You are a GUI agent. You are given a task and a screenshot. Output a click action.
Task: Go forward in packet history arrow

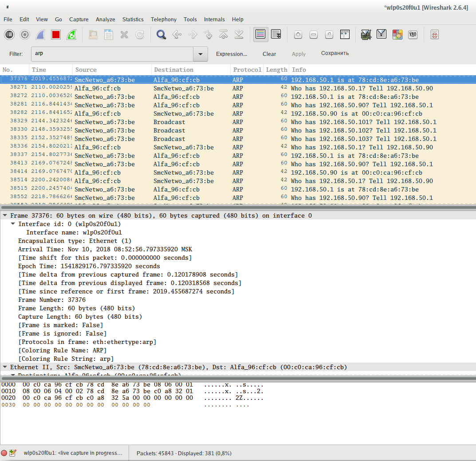click(x=193, y=35)
